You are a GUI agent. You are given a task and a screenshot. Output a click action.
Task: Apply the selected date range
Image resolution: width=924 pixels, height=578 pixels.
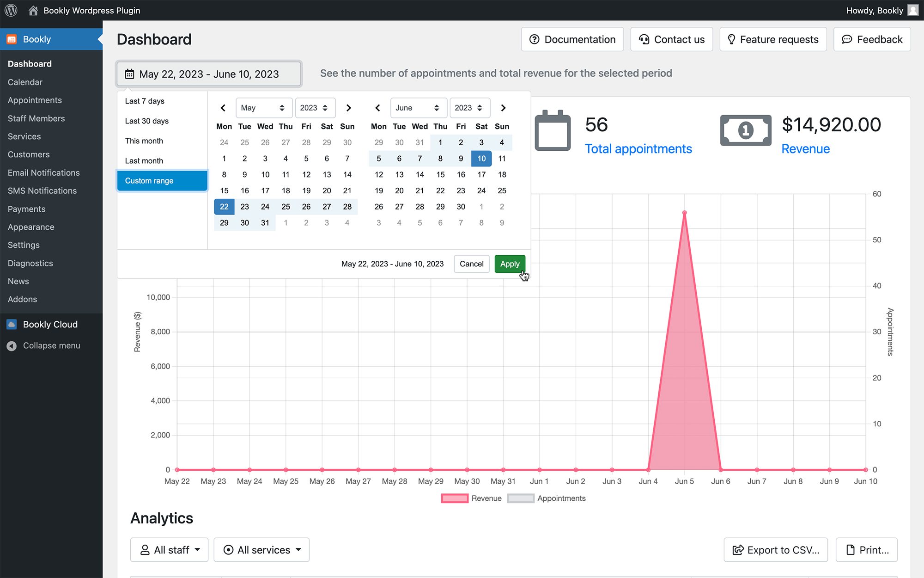click(510, 264)
